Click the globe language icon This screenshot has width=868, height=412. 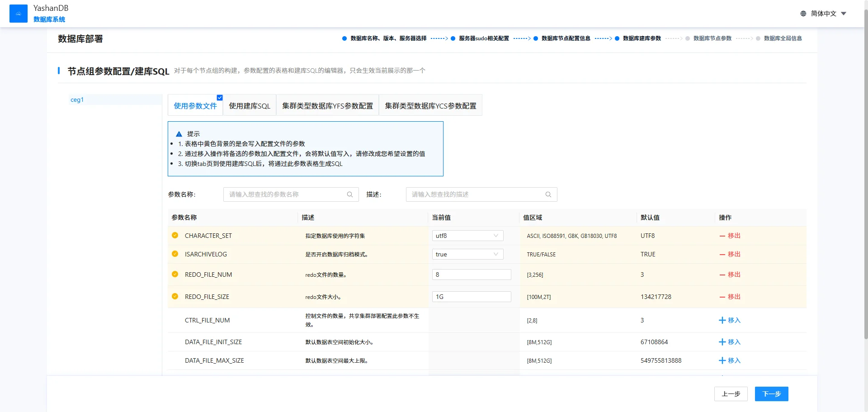[803, 14]
